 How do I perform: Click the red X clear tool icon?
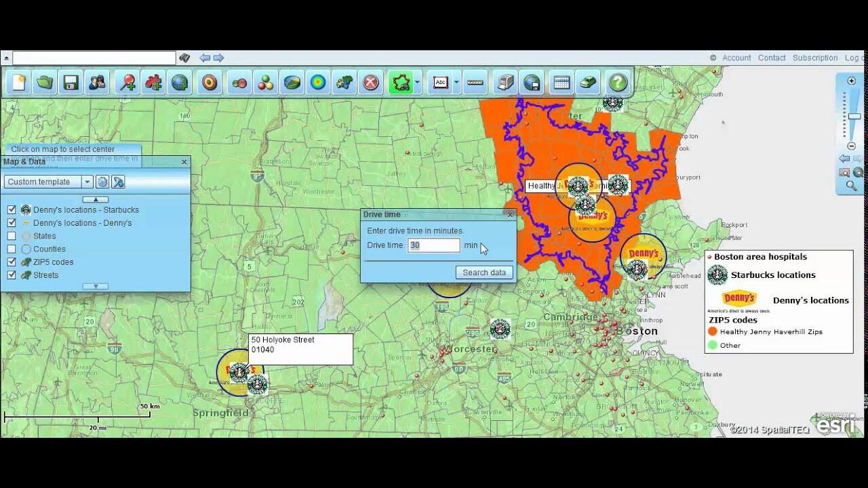click(x=371, y=83)
